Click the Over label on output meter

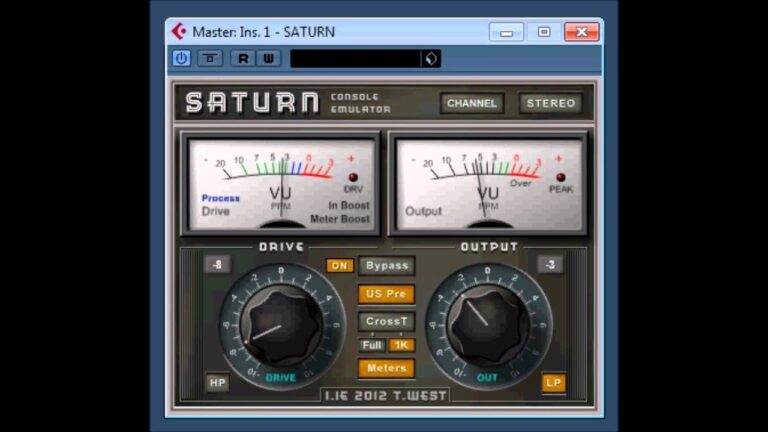point(520,183)
